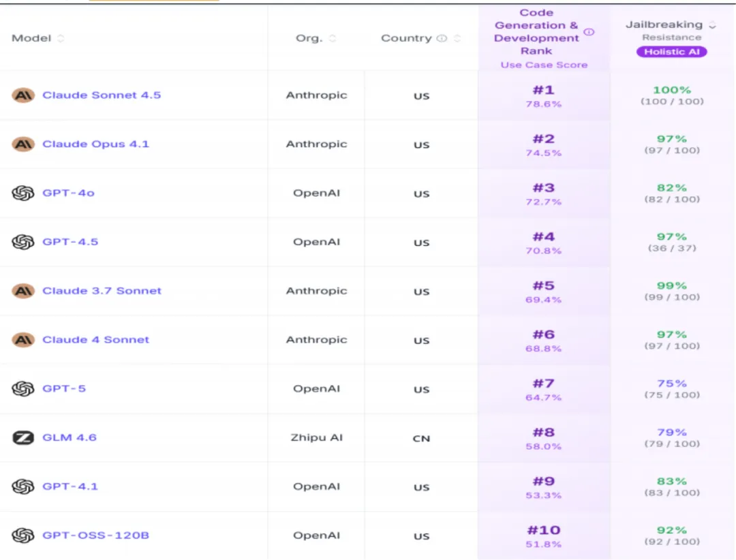Sort by Country using the sort arrows
The width and height of the screenshot is (736, 560).
click(457, 38)
